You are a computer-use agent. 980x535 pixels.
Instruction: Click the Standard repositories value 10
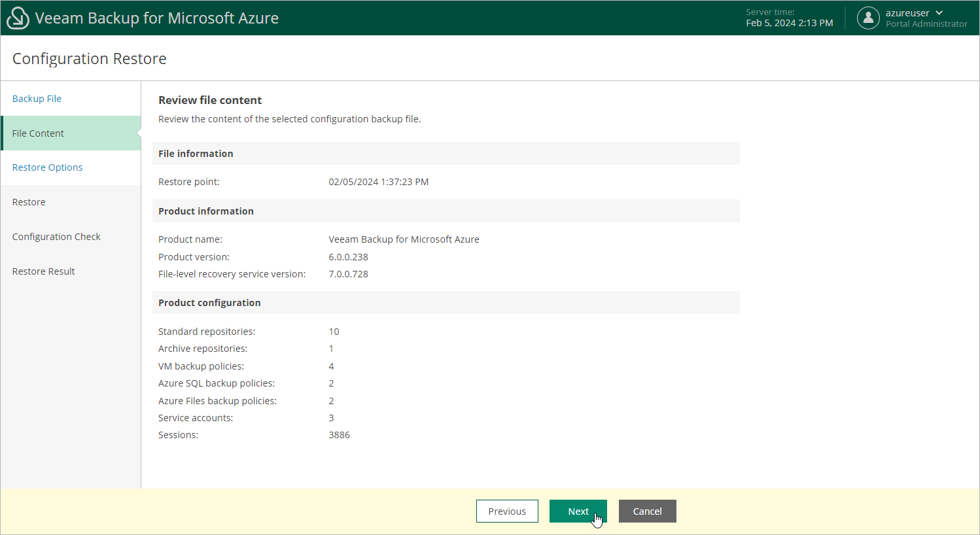334,332
